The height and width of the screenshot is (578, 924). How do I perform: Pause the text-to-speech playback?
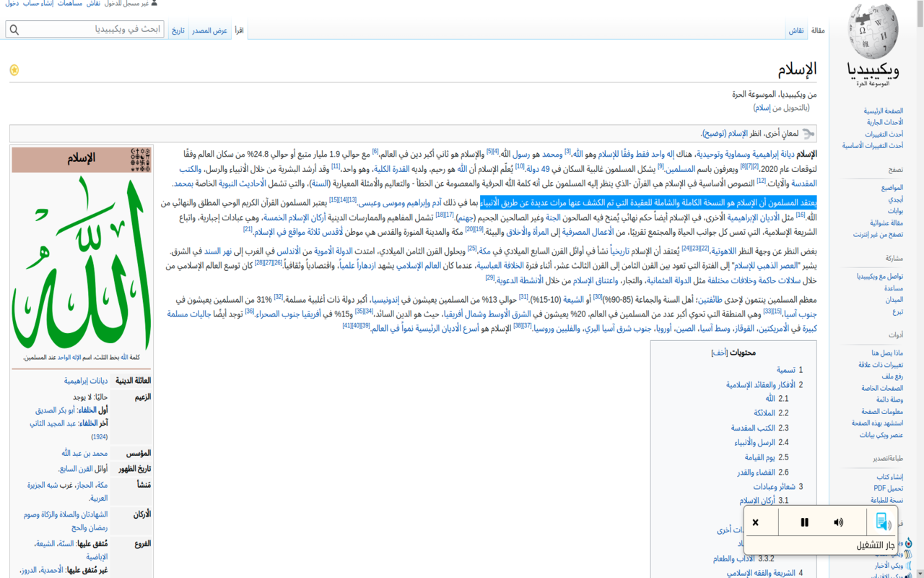click(804, 522)
